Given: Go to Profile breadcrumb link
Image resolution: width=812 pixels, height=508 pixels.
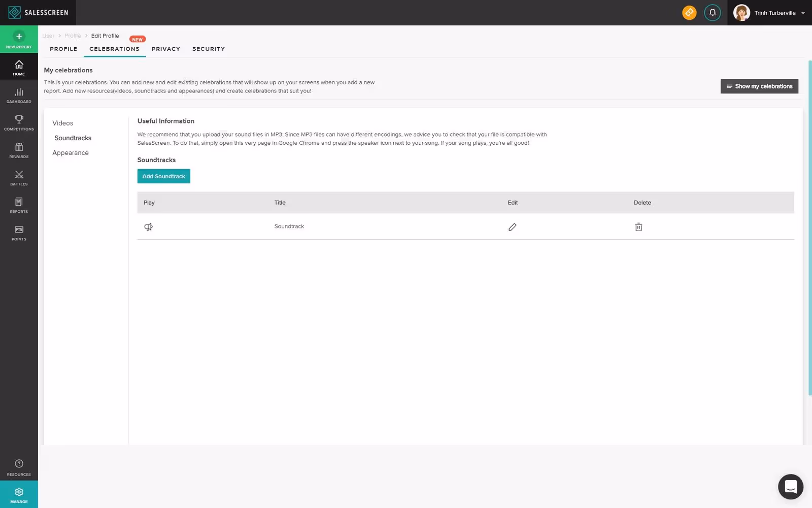Looking at the screenshot, I should click(73, 36).
